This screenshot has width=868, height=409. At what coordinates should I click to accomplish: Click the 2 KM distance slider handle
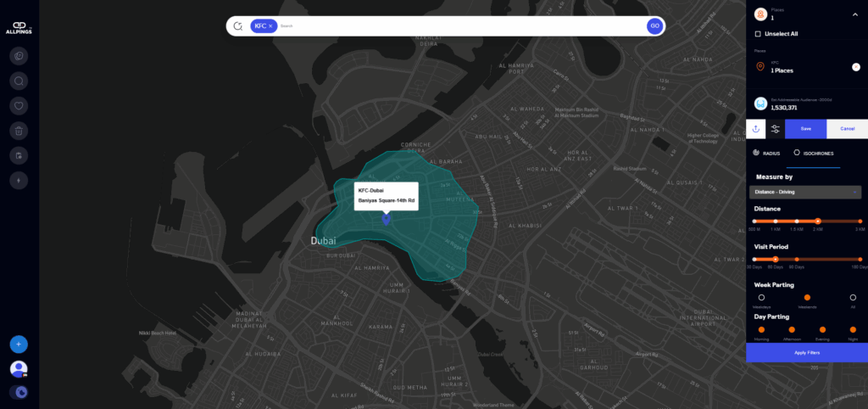[818, 221]
